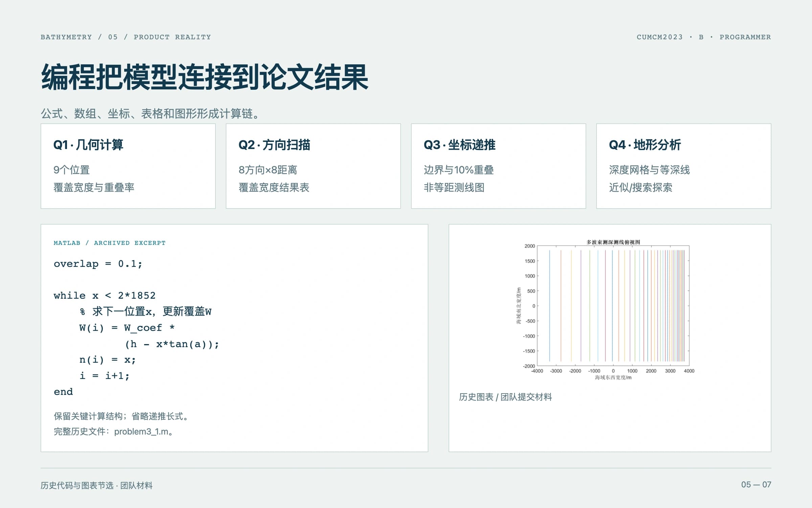Click the subtitle 公式、数组、坐标、表格和图形形成计算链

pyautogui.click(x=150, y=114)
